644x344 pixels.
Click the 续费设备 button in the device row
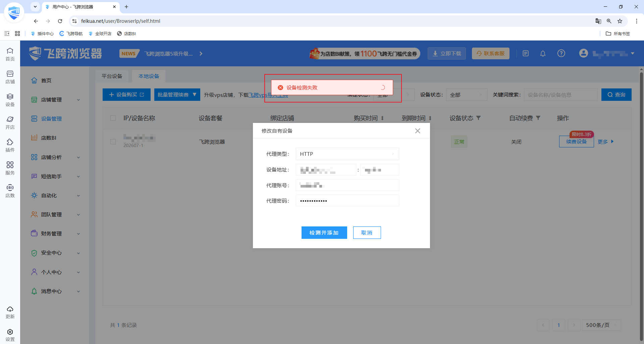pyautogui.click(x=576, y=142)
